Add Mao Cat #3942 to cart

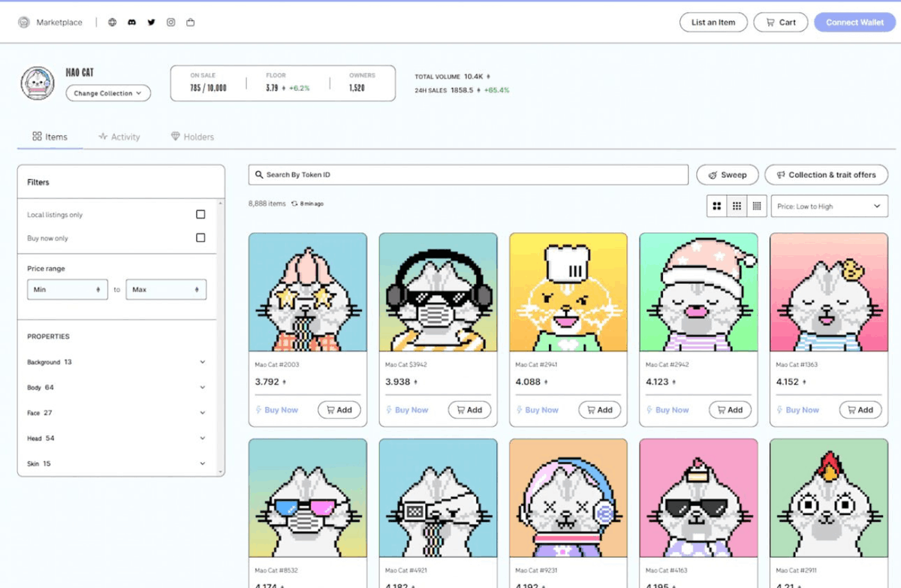click(470, 410)
